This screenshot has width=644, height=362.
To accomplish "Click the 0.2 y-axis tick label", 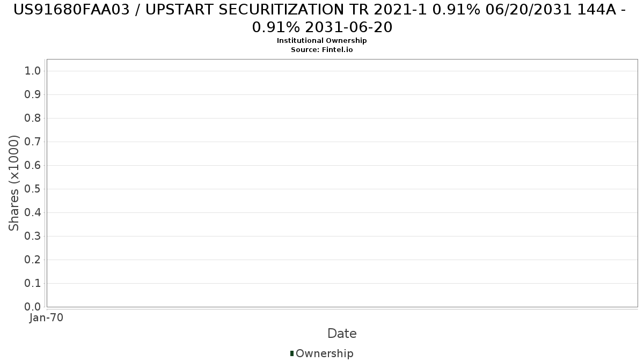I will point(33,260).
